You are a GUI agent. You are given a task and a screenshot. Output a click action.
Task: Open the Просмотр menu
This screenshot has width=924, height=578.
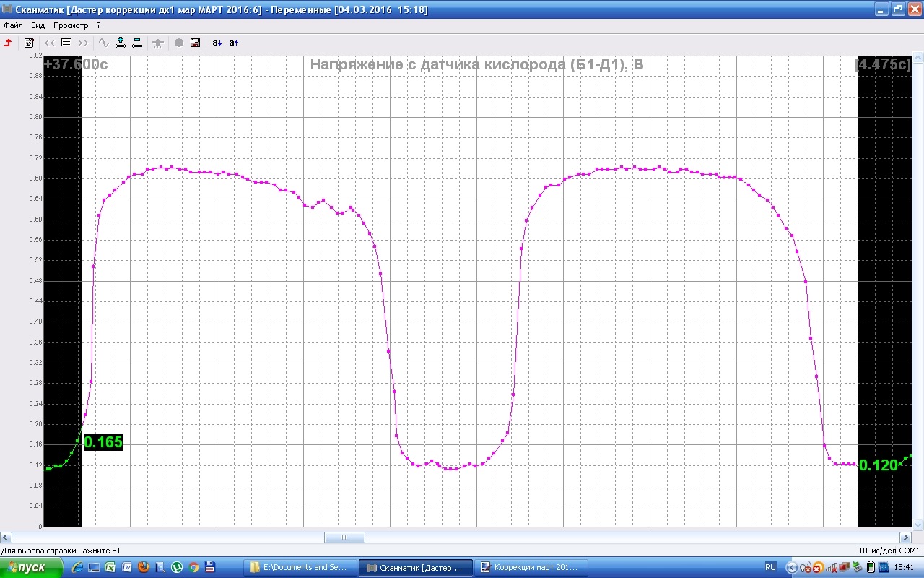click(71, 25)
